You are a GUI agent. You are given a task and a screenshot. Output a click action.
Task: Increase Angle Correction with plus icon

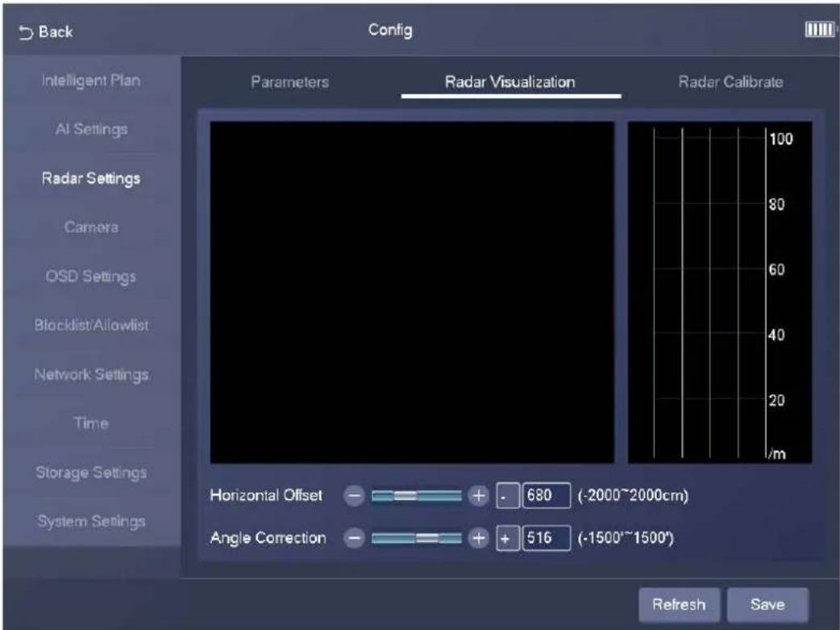tap(478, 538)
